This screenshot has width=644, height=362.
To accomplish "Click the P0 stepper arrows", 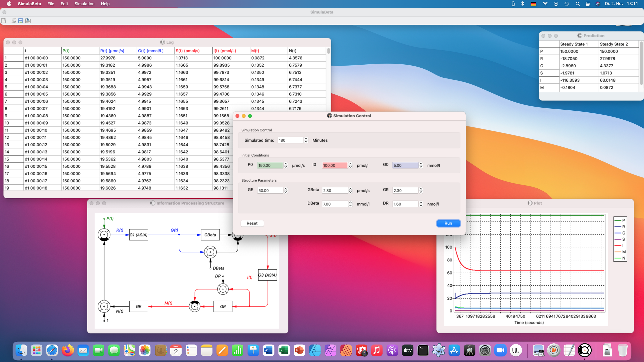I will 286,165.
